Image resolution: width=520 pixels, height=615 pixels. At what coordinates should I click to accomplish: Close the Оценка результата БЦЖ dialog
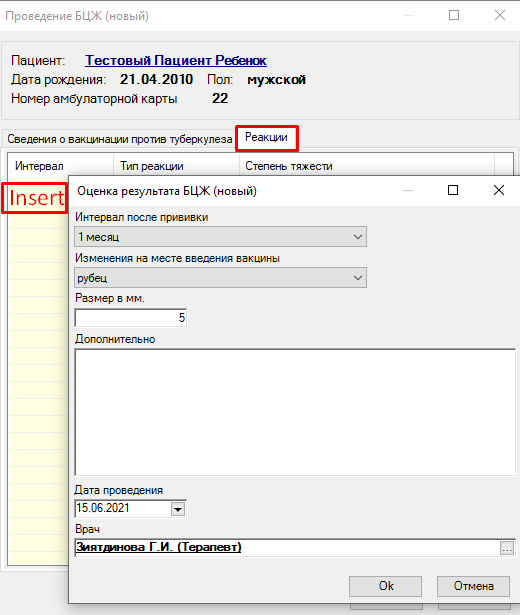tap(499, 190)
